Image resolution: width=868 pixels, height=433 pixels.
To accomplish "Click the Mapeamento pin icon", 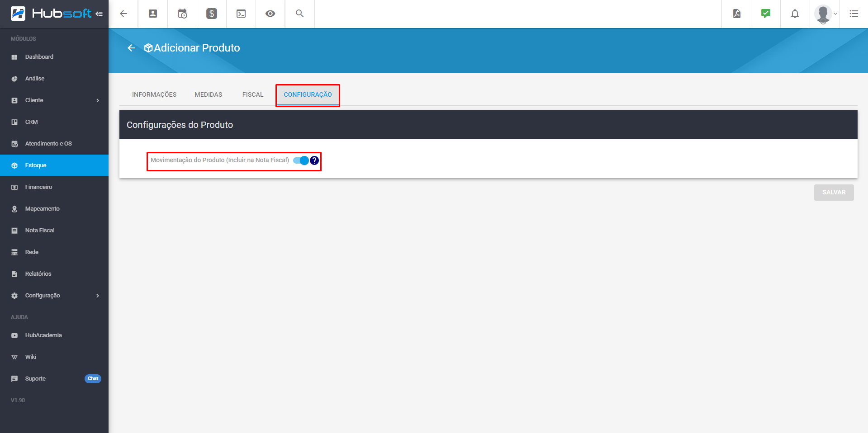I will [14, 209].
